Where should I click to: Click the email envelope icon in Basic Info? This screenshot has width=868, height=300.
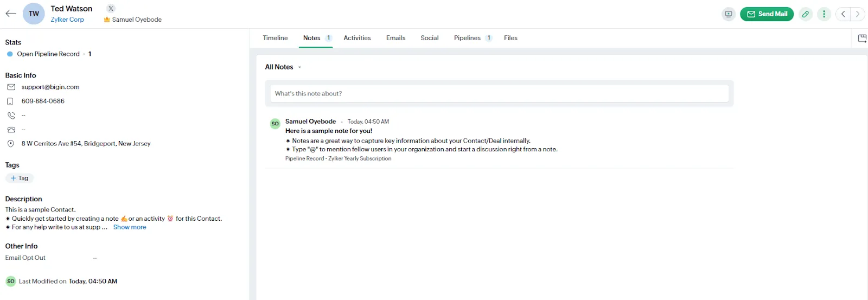(x=11, y=87)
